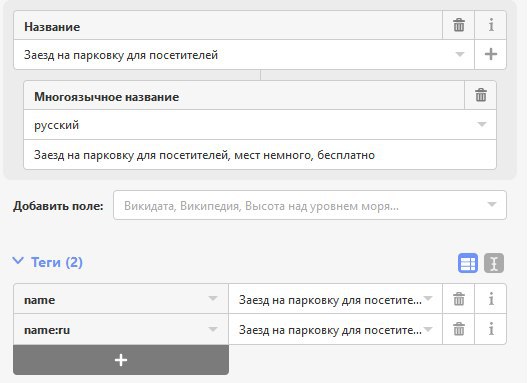Remove the Многоязычное название entry

tap(481, 95)
